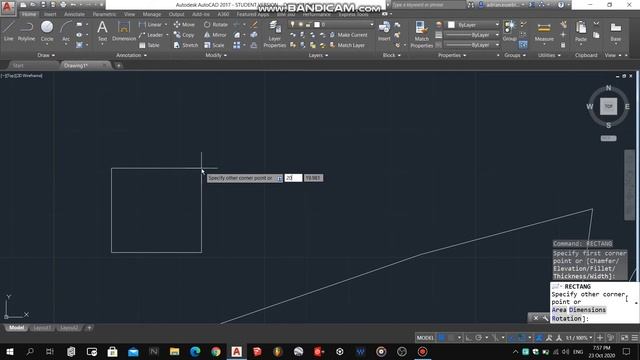Expand the Annotation panel
Screen dimensions: 640x360
click(x=131, y=55)
